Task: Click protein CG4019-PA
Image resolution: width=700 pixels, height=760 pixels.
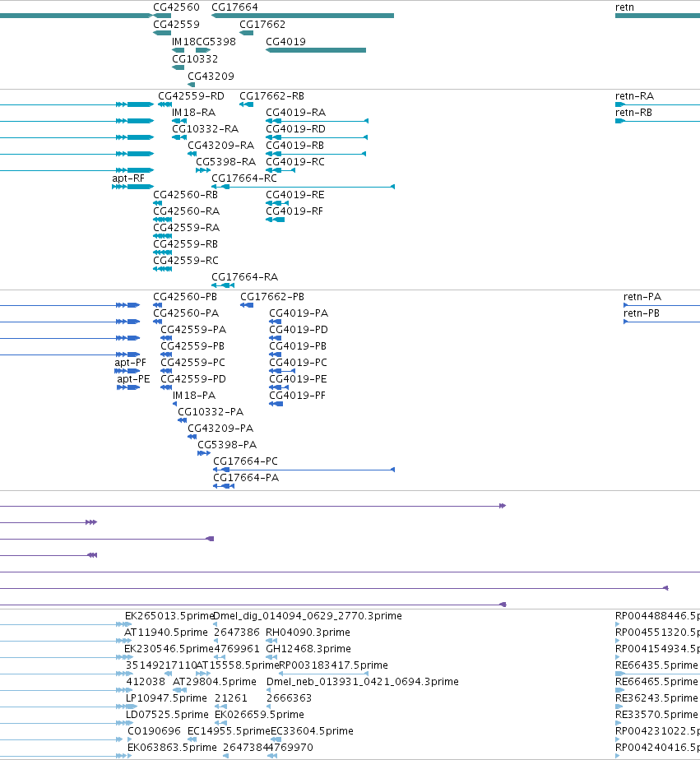Action: 298,313
